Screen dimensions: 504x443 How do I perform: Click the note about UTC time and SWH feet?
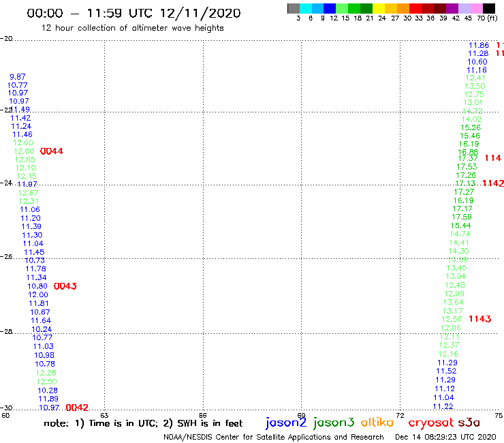(x=143, y=423)
